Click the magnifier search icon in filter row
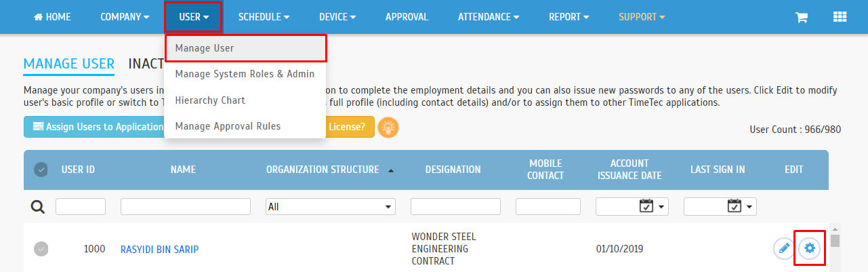Viewport: 868px width, 272px height. tap(39, 207)
